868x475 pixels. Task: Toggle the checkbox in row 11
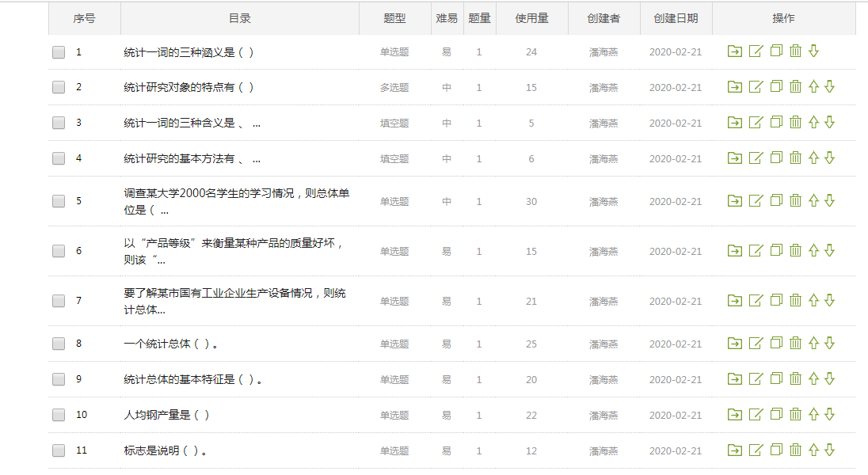(x=59, y=450)
